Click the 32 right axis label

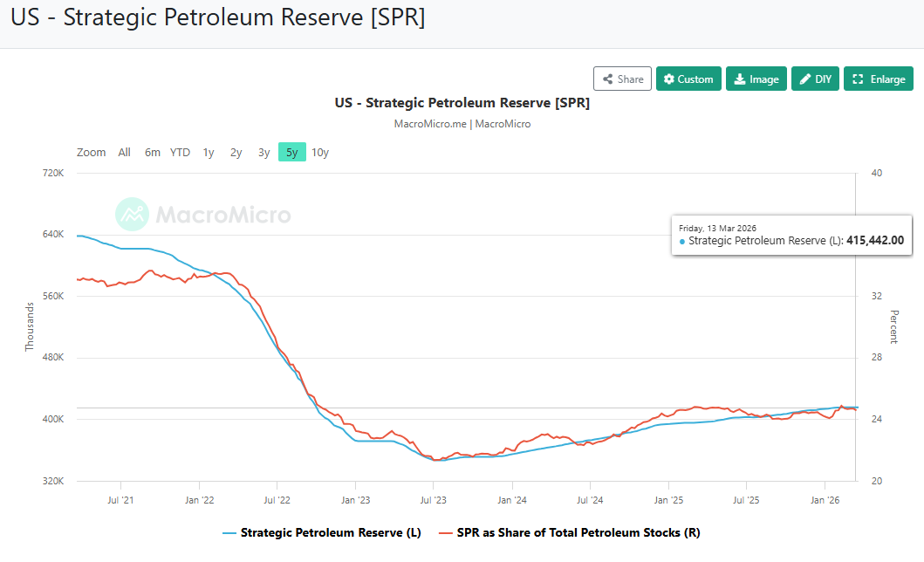[876, 297]
